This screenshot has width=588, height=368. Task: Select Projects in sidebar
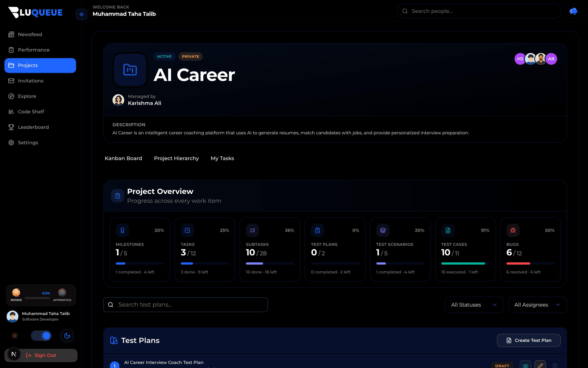click(40, 66)
